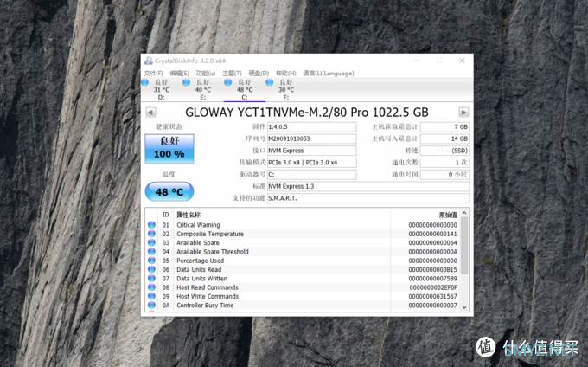Click raw value 0000000002EF0F
588x367 pixels.
(433, 287)
